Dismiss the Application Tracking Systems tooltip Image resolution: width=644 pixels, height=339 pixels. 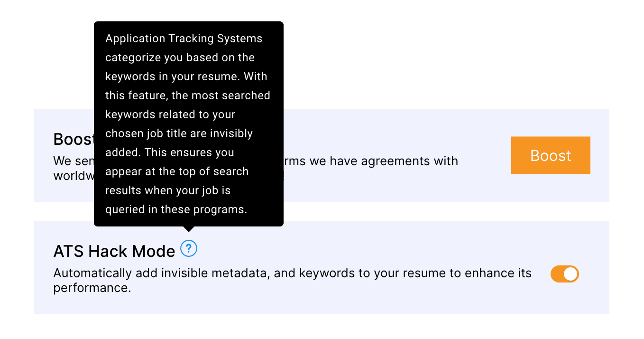(x=188, y=123)
